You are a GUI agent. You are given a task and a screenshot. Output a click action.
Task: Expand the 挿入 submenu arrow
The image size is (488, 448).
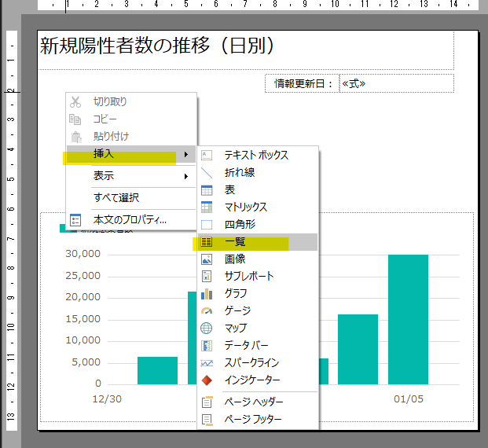tap(186, 155)
